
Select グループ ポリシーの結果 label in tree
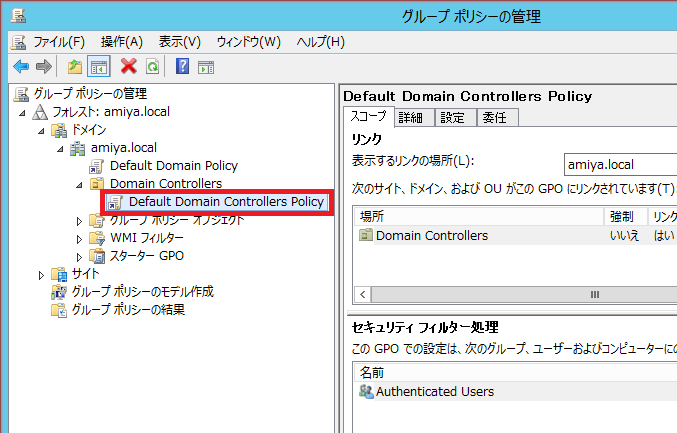[x=128, y=310]
